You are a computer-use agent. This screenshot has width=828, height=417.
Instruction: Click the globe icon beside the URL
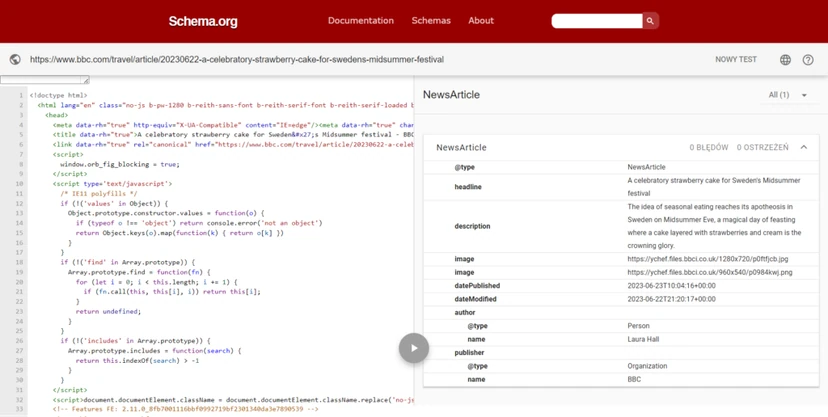pyautogui.click(x=15, y=60)
